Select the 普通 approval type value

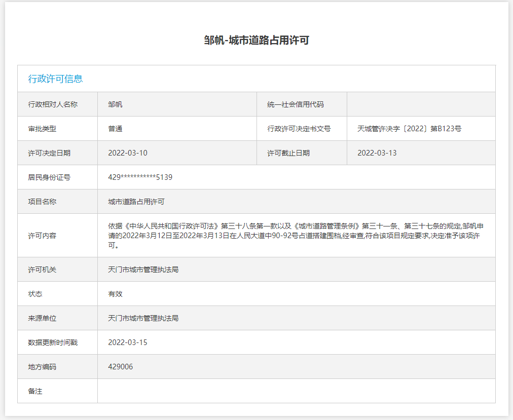(x=115, y=129)
